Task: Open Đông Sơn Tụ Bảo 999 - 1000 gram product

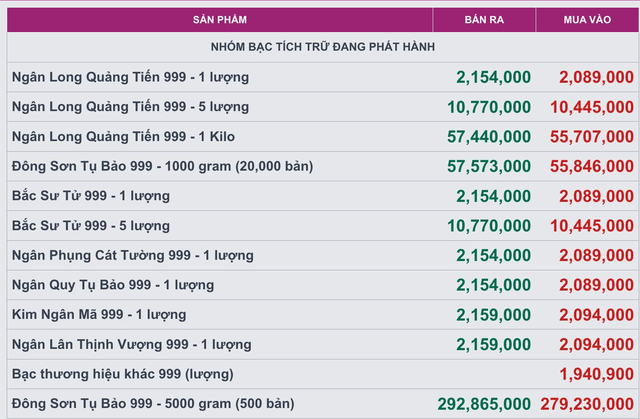Action: [x=162, y=166]
